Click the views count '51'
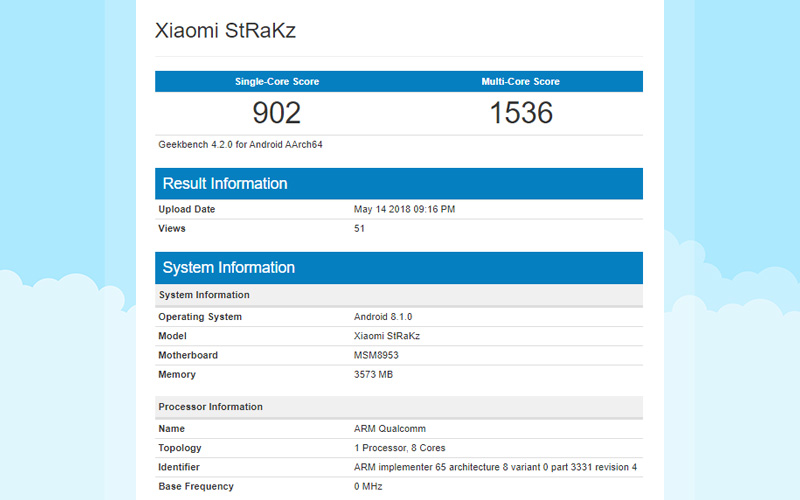Screen dimensions: 800x500 pos(359,229)
